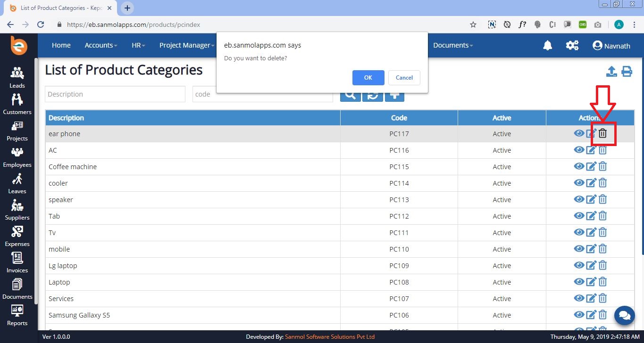The height and width of the screenshot is (343, 644).
Task: Expand the HR menu
Action: coord(138,45)
